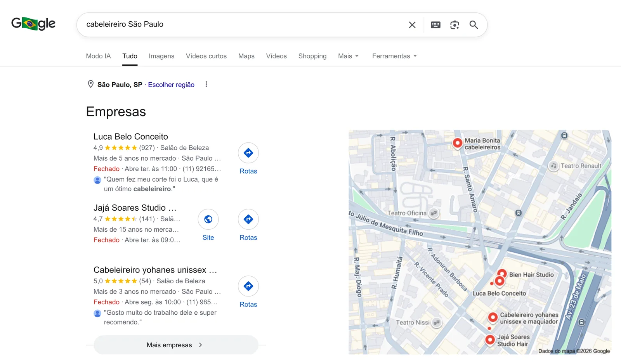Viewport: 621px width, 364px height.
Task: Click the Teatro Nissi theater marker
Action: [x=437, y=322]
